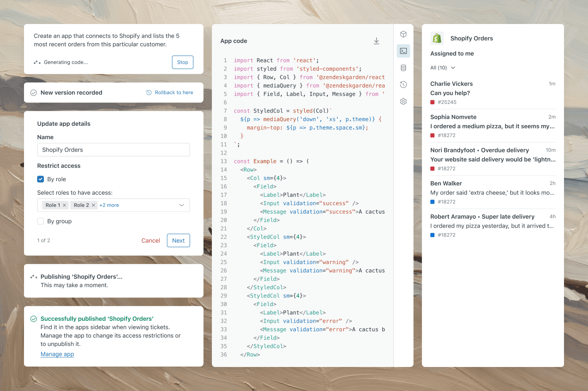Uncheck the By role checkbox
Screen dimensions: 588x391
click(40, 179)
